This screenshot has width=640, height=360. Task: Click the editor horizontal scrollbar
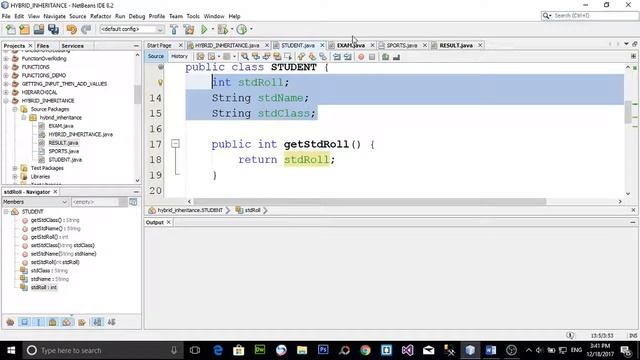(370, 202)
